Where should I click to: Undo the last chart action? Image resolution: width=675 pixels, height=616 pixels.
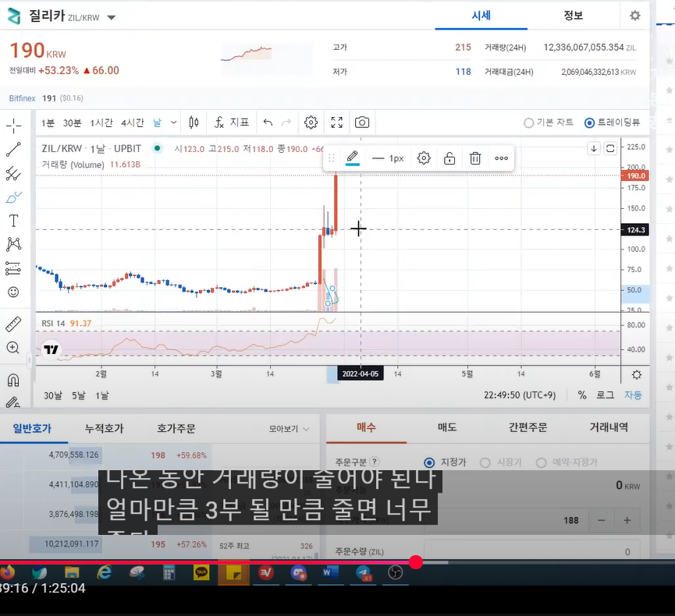point(268,122)
